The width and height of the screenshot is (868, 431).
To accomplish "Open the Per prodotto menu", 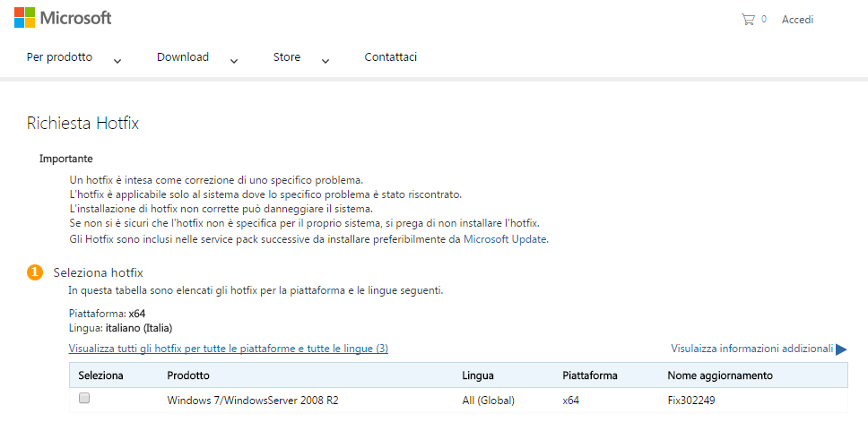I will click(59, 57).
